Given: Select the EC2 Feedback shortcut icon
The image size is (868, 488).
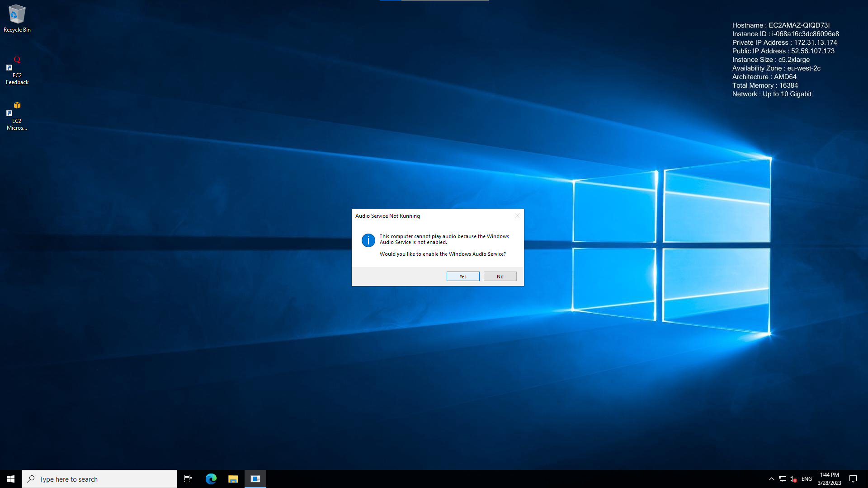Looking at the screenshot, I should (x=17, y=70).
